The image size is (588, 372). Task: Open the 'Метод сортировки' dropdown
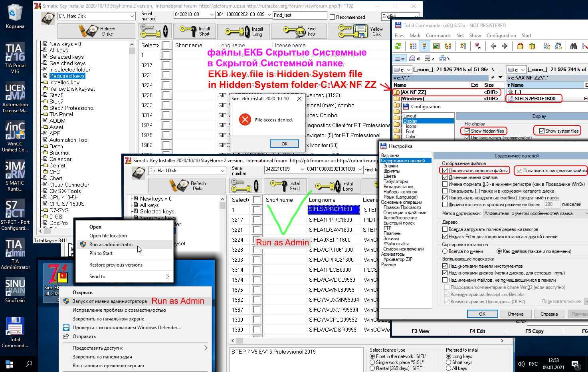click(x=535, y=213)
